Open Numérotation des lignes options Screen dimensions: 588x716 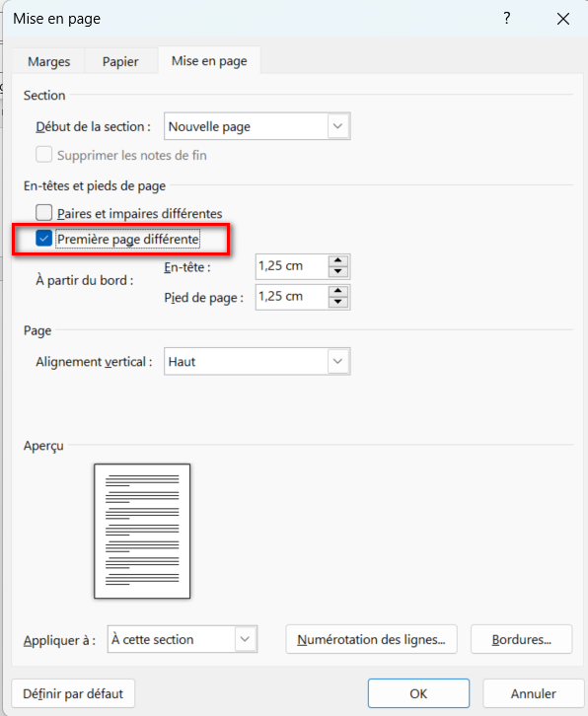pos(371,639)
